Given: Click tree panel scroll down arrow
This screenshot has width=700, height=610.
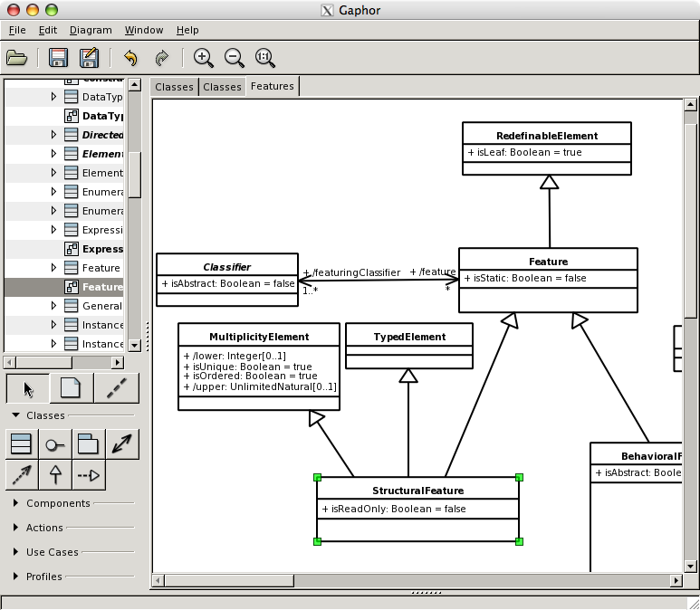Looking at the screenshot, I should coord(134,345).
